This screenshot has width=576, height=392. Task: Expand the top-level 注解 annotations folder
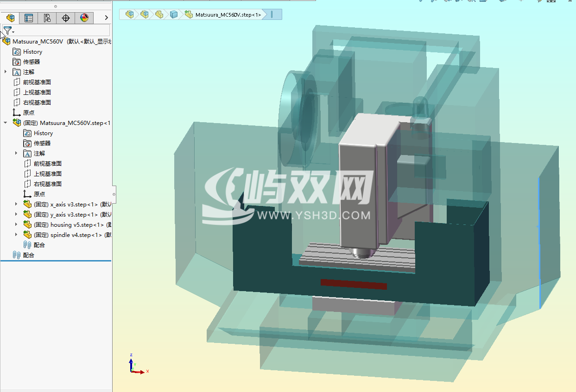coord(6,72)
